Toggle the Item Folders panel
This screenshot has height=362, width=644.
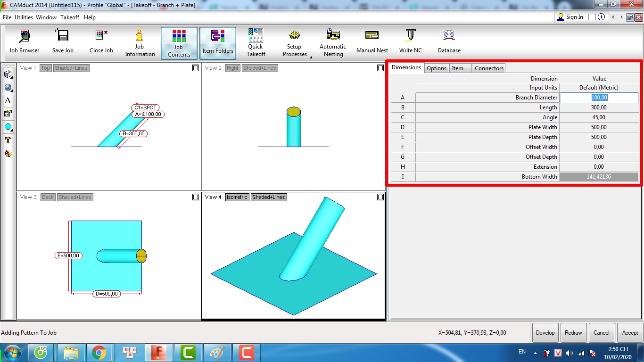[218, 43]
